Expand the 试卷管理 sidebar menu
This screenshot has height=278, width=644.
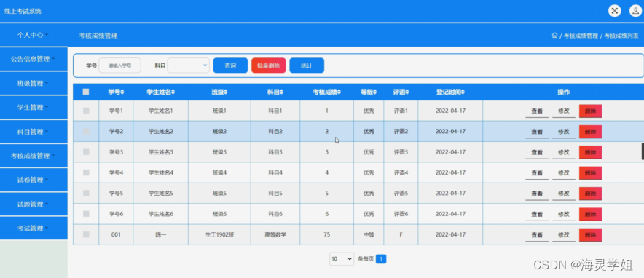coord(33,180)
